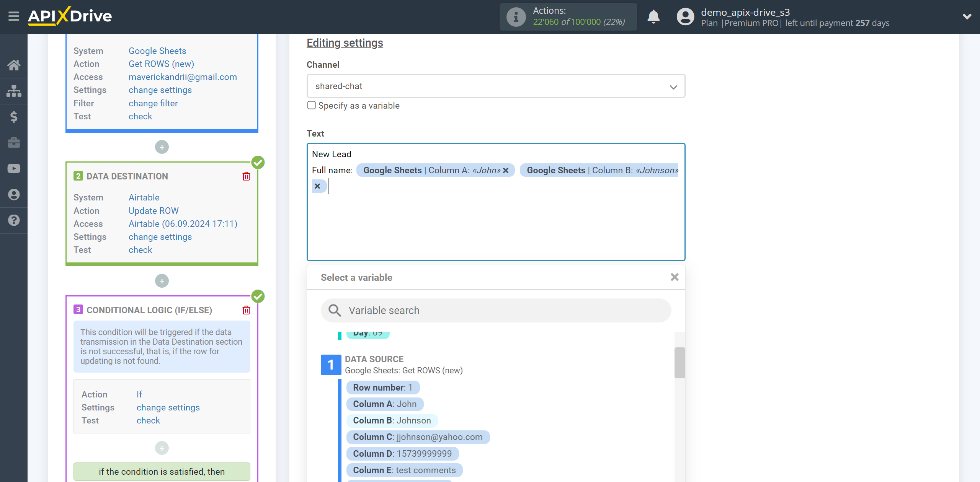Open the home dashboard sidebar icon
The height and width of the screenshot is (482, 980).
coord(14,65)
